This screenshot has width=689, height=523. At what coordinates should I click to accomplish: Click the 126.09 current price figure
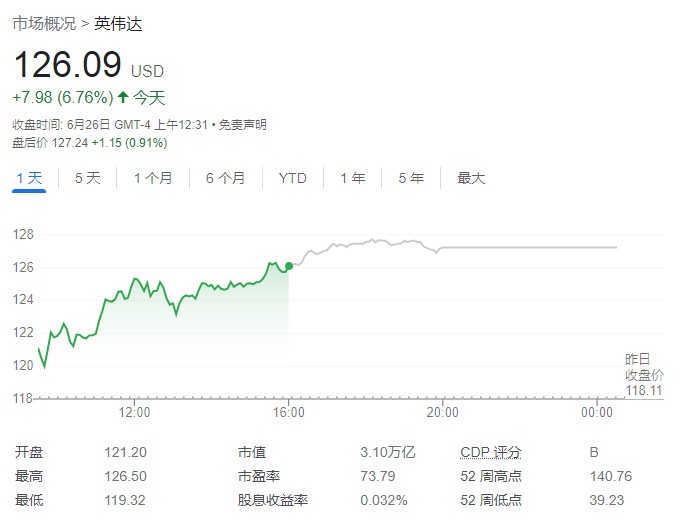[68, 67]
